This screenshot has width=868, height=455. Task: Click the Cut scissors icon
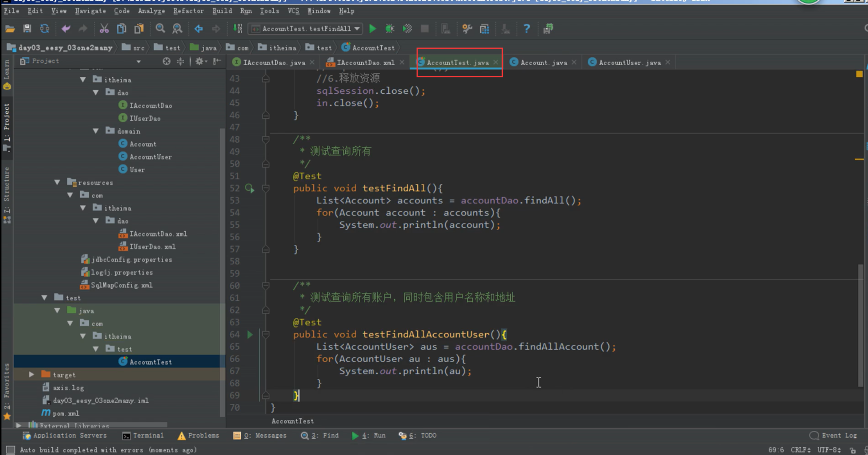(104, 29)
